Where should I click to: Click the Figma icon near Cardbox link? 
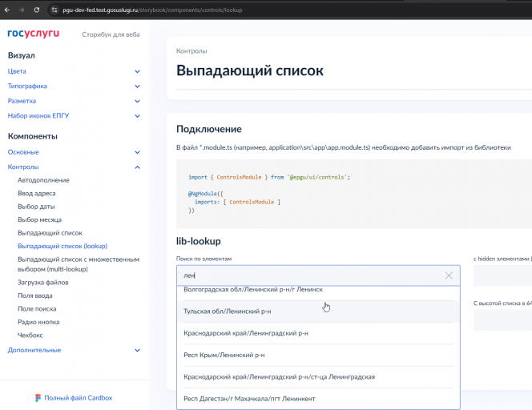(x=38, y=398)
